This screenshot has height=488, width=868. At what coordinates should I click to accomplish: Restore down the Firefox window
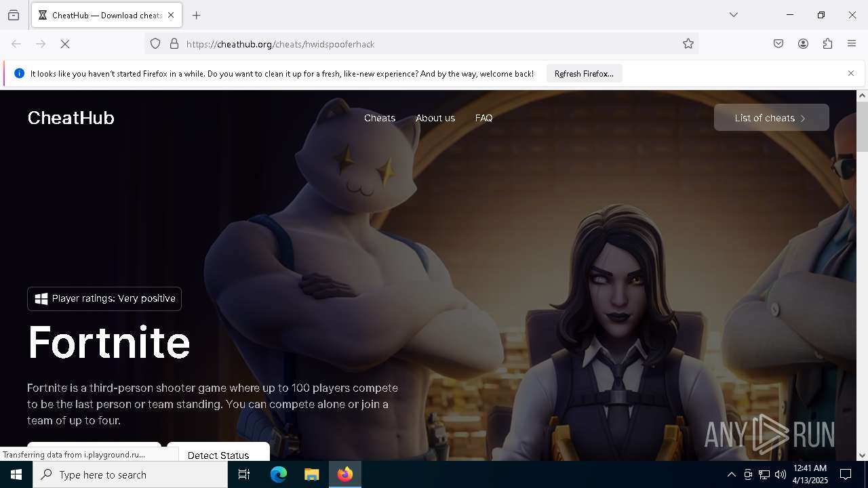click(x=821, y=15)
